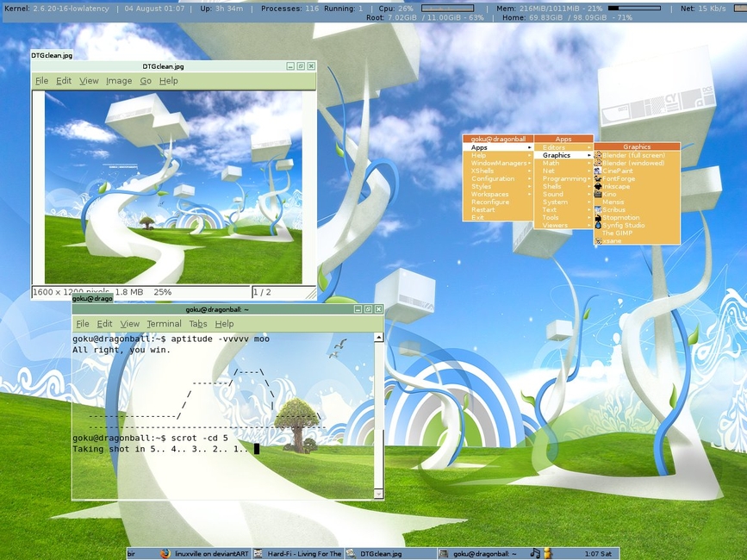Click the goku@drago terminal window tab
747x560 pixels.
[x=93, y=299]
